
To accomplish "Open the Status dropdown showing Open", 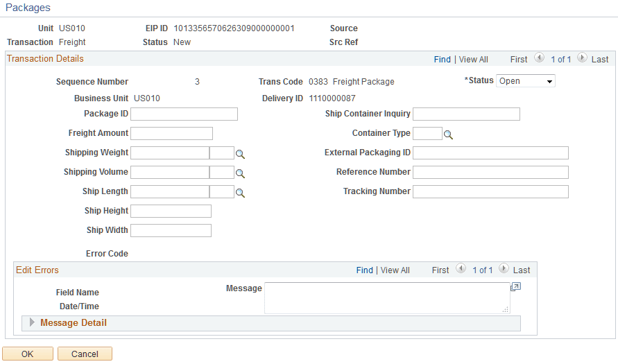I will (x=525, y=81).
